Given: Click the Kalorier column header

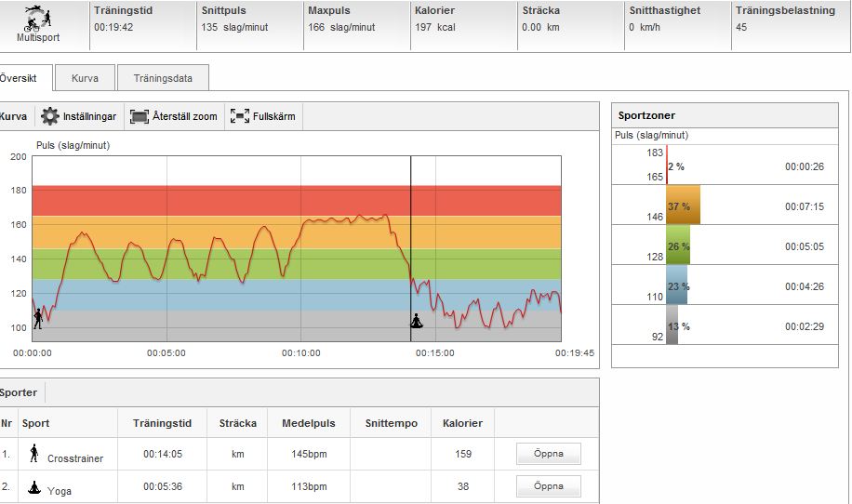Looking at the screenshot, I should 462,423.
